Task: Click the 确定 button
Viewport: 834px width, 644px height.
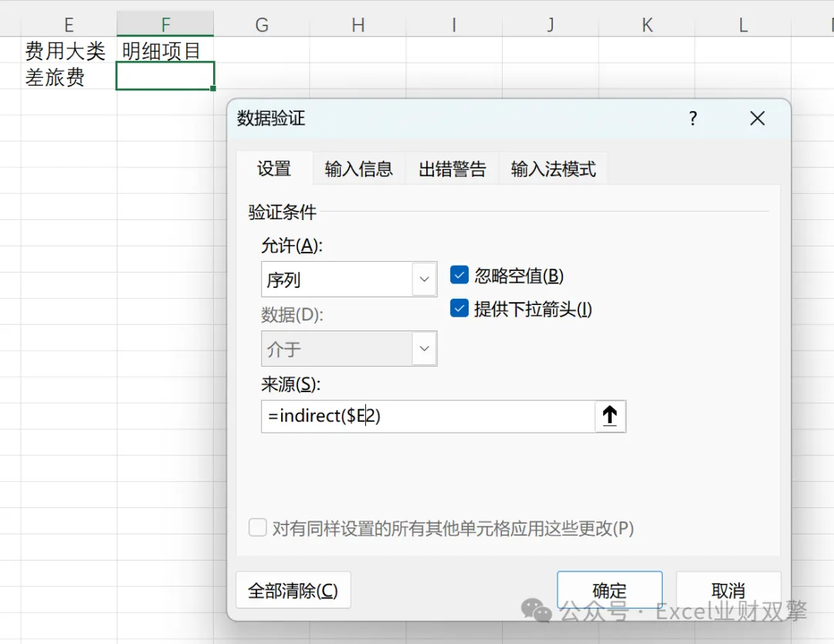Action: (609, 590)
